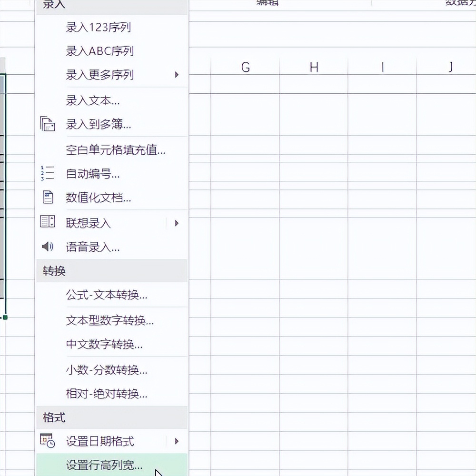This screenshot has height=476, width=476.
Task: Expand the 联想录入 submenu arrow
Action: tap(177, 223)
